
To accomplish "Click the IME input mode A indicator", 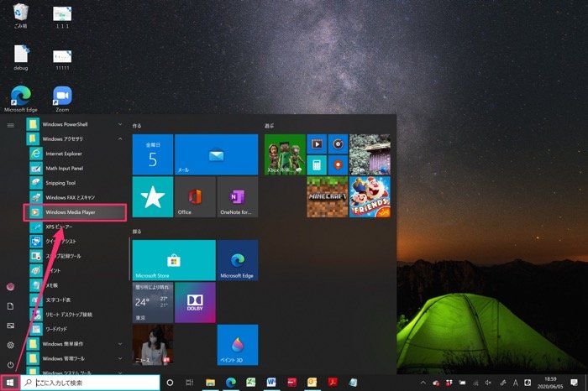I will tap(516, 383).
